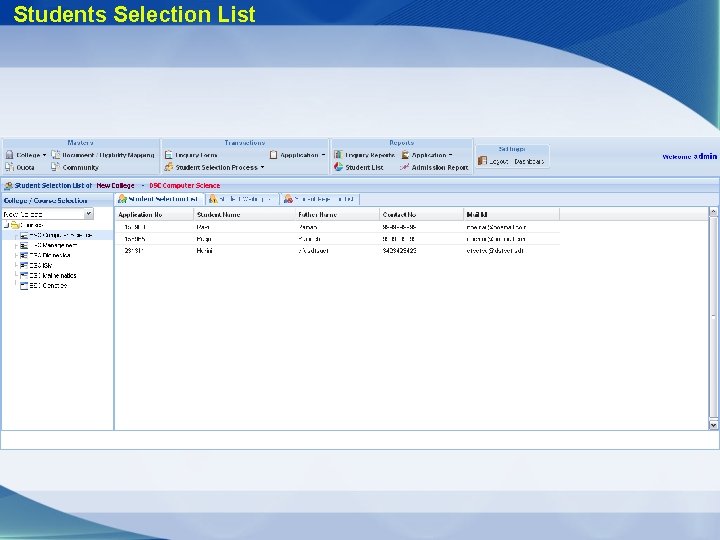Click the Student List pie chart icon
The height and width of the screenshot is (540, 720).
click(338, 167)
